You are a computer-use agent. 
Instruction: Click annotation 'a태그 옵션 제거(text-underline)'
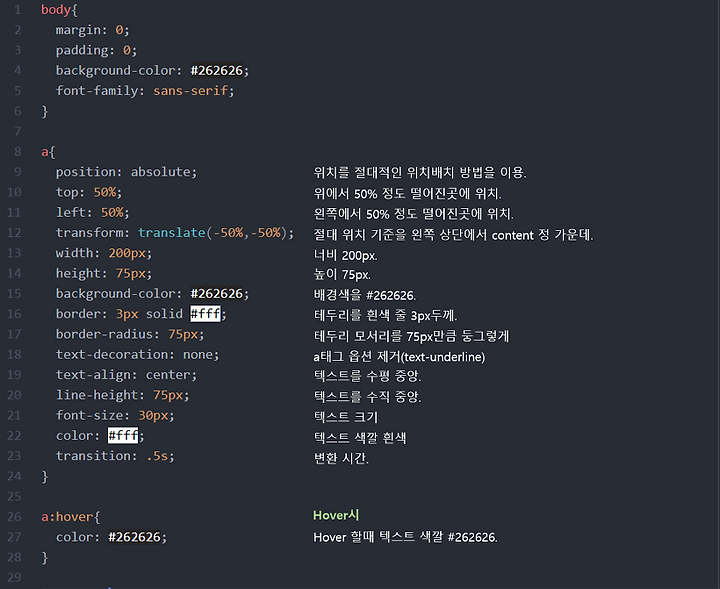tap(399, 356)
